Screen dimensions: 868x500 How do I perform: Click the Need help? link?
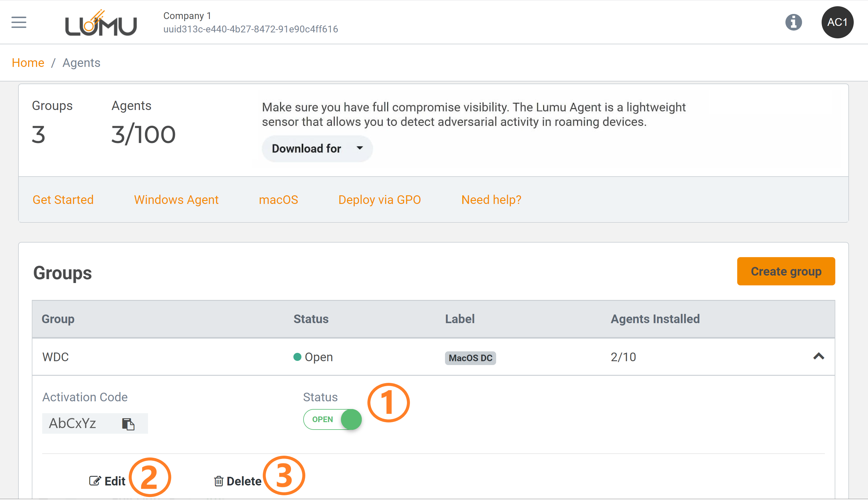click(x=491, y=200)
